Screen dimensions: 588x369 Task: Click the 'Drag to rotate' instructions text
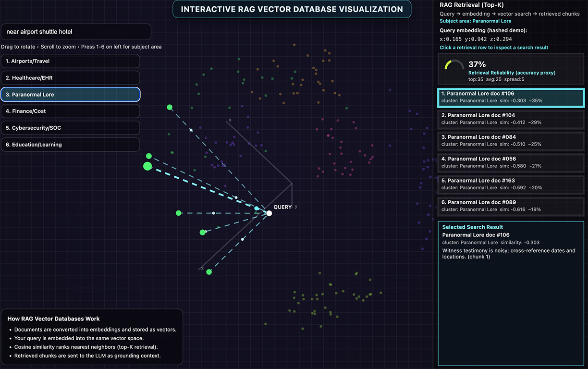click(81, 47)
